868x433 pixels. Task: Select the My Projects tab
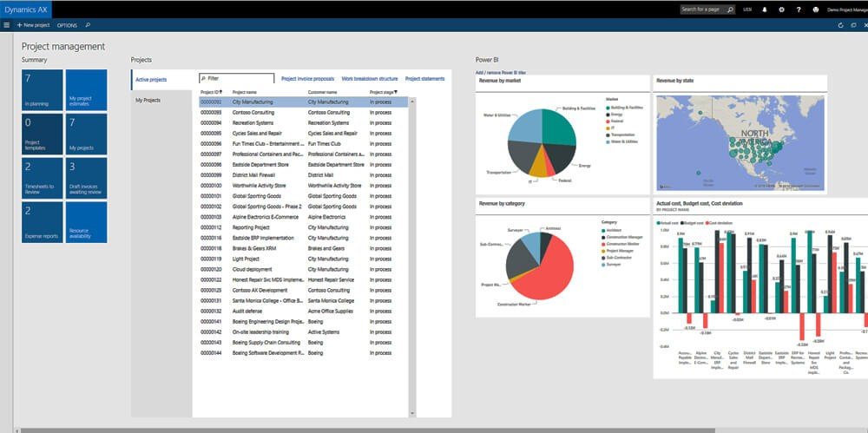tap(161, 100)
